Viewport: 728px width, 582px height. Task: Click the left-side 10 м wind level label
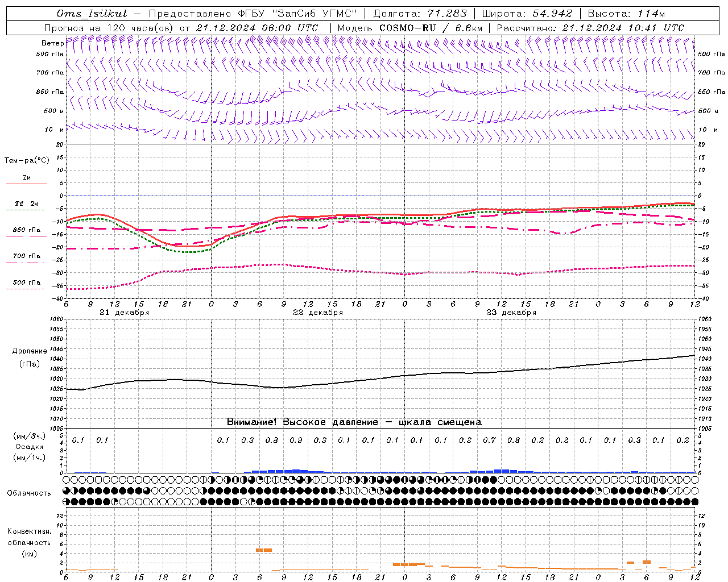pos(55,130)
